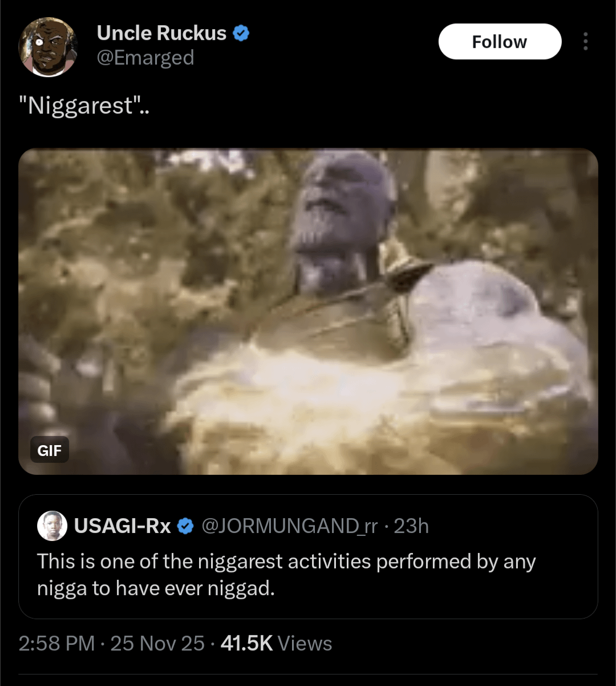Click Uncle Ruckus profile avatar

48,47
